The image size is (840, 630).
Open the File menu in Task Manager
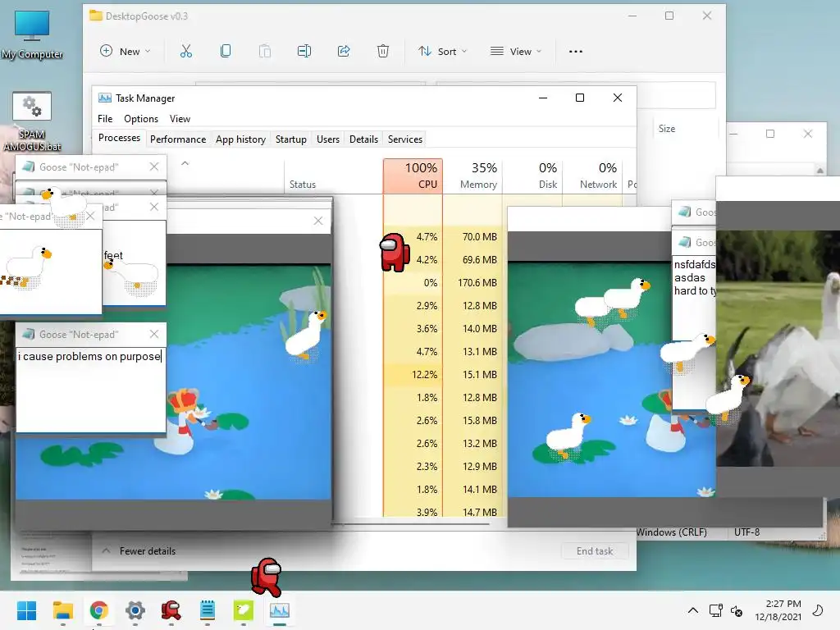tap(105, 119)
